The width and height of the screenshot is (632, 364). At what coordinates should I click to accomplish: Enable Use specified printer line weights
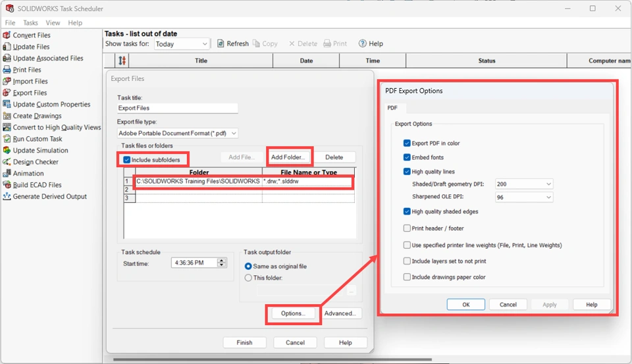coord(407,245)
